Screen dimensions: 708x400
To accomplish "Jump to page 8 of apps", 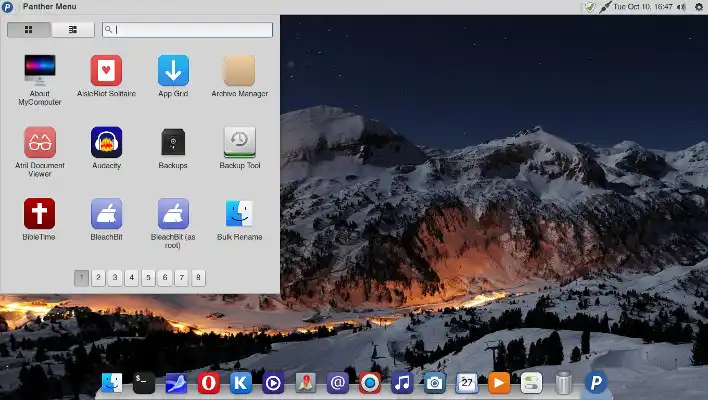I will (x=198, y=277).
